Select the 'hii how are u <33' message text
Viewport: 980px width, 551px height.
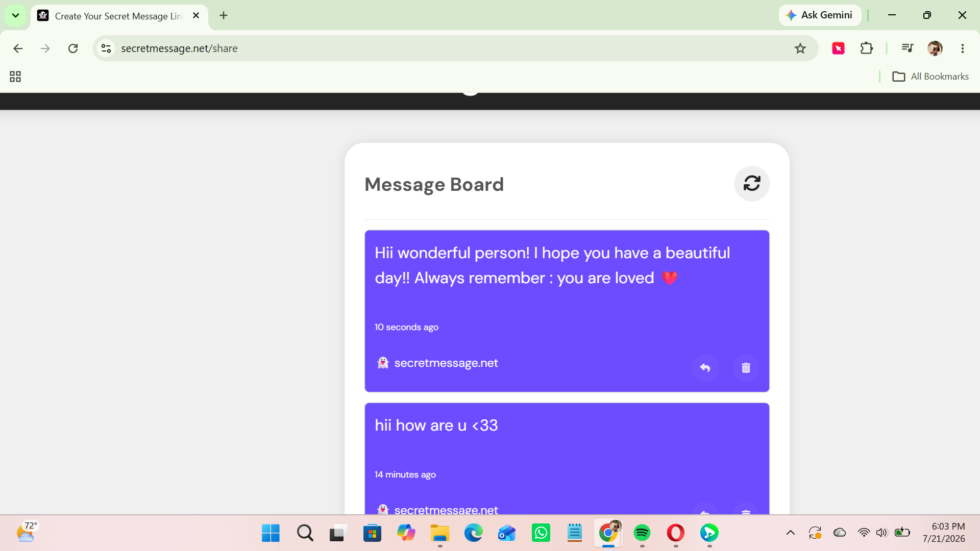[436, 425]
